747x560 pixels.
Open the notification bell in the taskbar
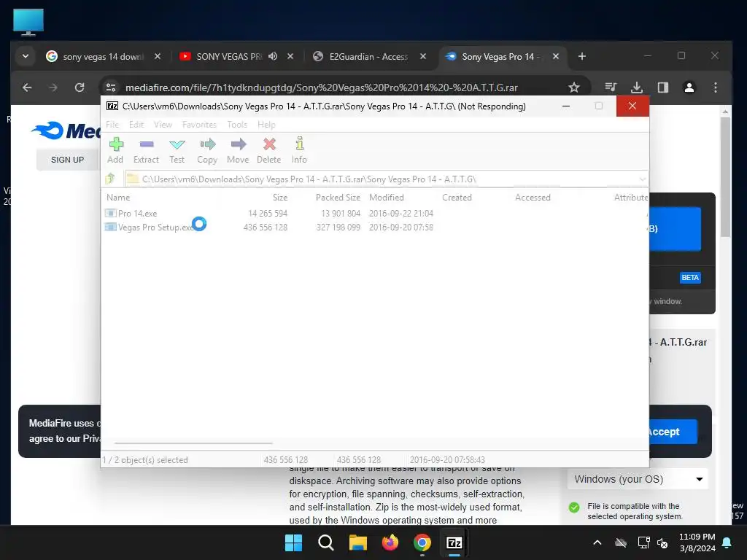coord(727,542)
